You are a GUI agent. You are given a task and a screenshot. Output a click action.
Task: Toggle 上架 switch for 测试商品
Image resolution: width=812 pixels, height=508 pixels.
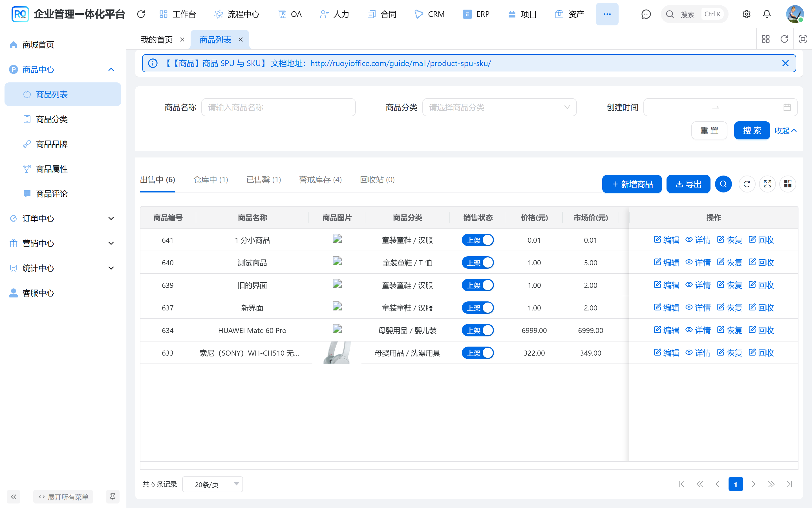pyautogui.click(x=477, y=263)
